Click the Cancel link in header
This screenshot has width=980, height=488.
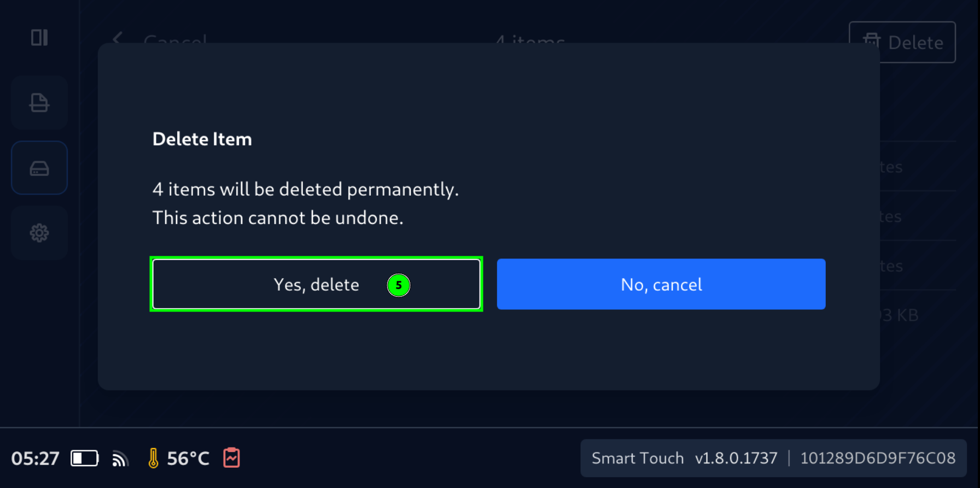pyautogui.click(x=175, y=39)
